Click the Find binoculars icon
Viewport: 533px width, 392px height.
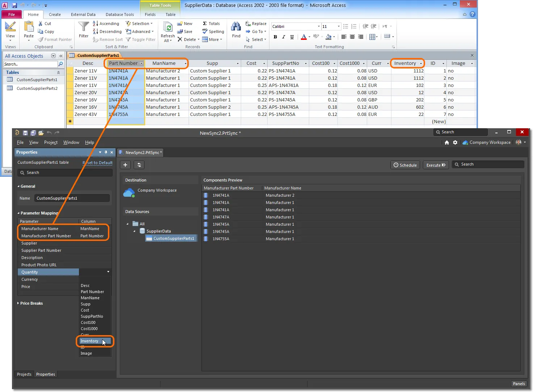tap(236, 27)
